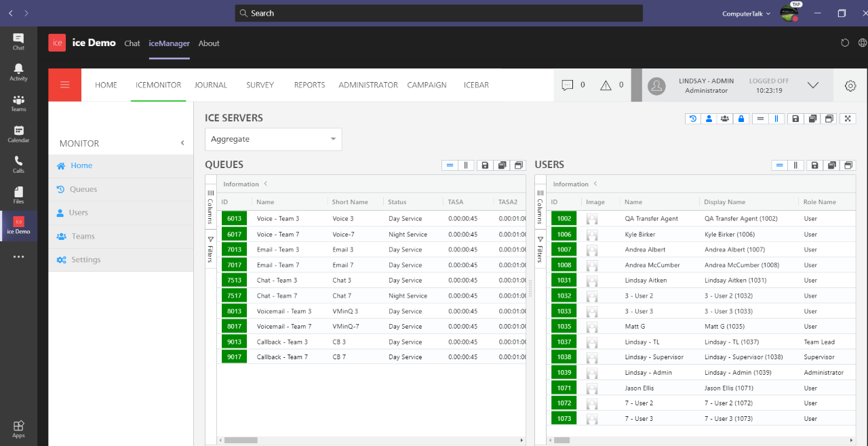Click the lock icon in the ICE Servers toolbar
This screenshot has width=868, height=446.
point(741,119)
